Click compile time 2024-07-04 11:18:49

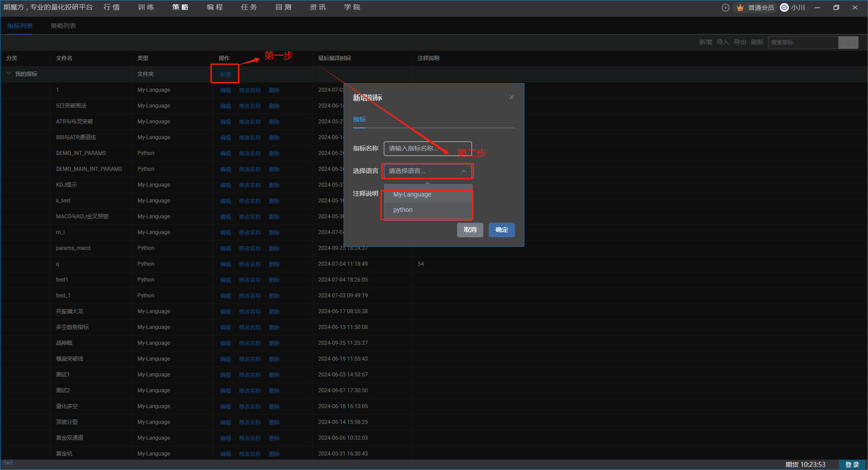coord(343,264)
